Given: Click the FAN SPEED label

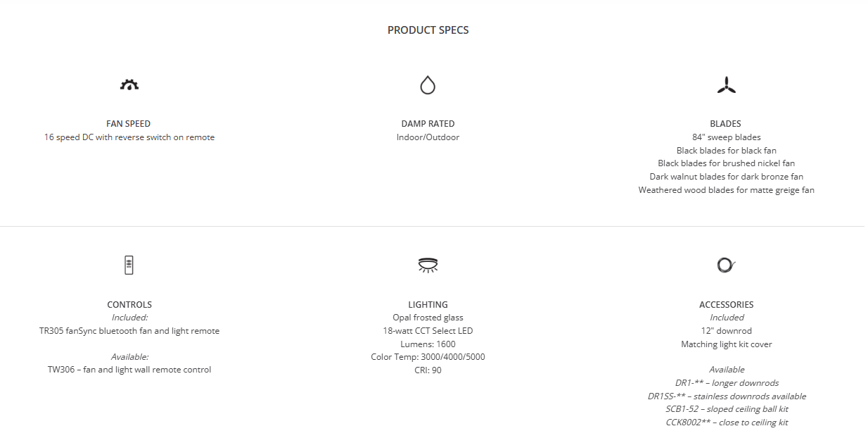Looking at the screenshot, I should pyautogui.click(x=129, y=124).
